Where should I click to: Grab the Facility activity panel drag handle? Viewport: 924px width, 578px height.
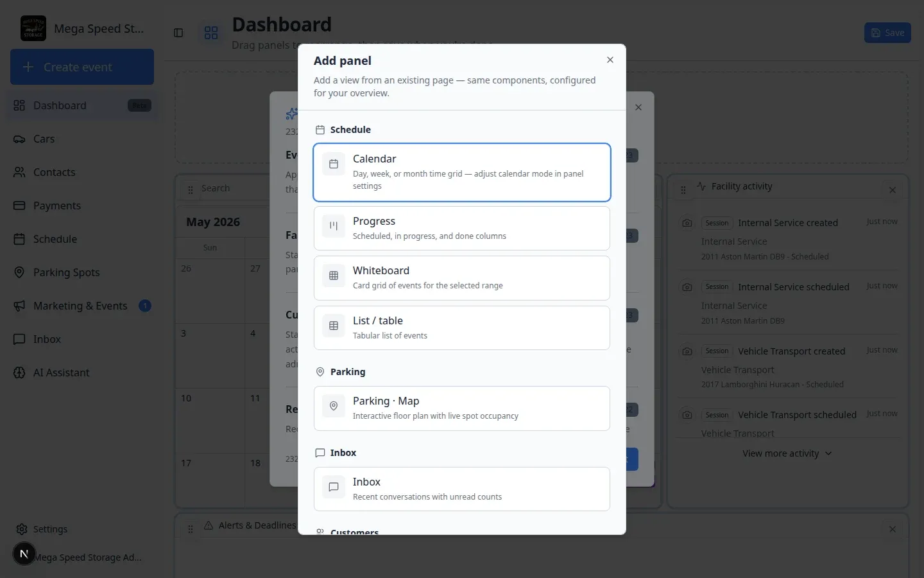[683, 190]
